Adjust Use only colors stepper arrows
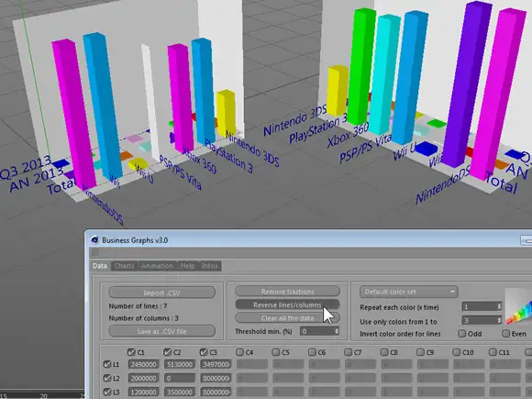The image size is (532, 399). click(499, 320)
